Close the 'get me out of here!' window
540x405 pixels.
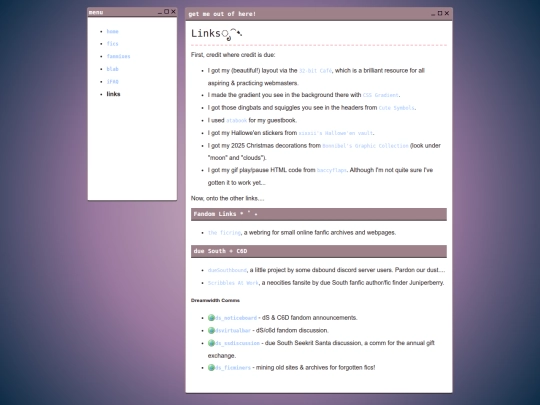click(x=447, y=13)
